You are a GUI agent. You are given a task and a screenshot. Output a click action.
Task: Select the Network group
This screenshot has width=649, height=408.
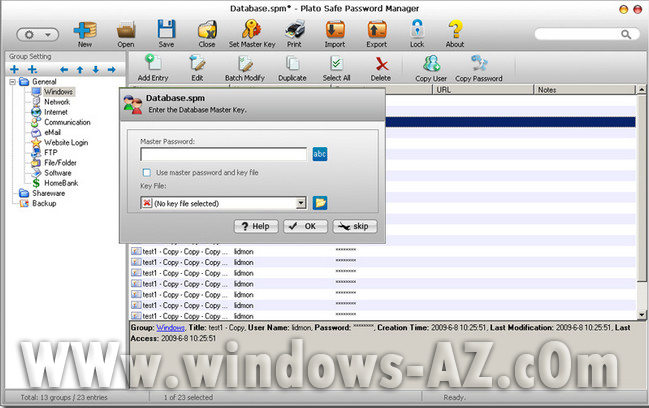(x=57, y=102)
